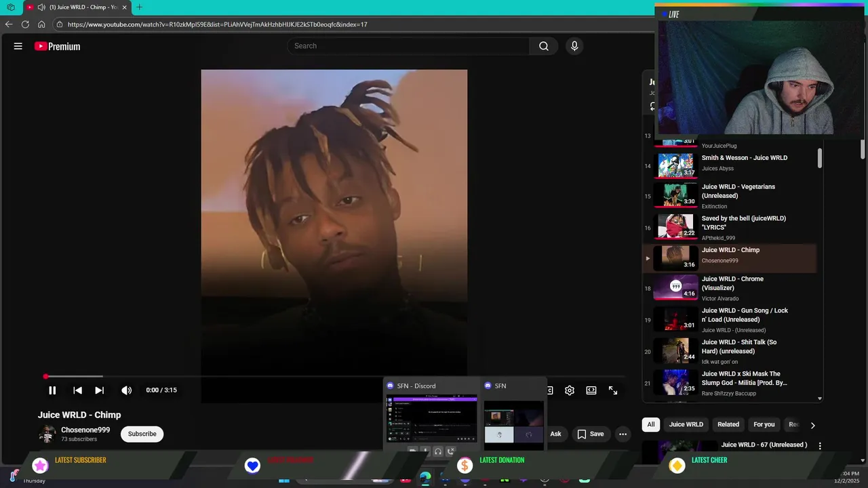Open the Chosenone999 channel avatar
The width and height of the screenshot is (868, 488).
coord(47,434)
